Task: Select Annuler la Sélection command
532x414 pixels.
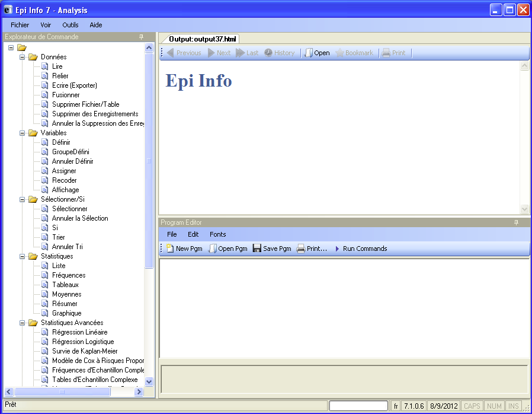Action: coord(80,218)
